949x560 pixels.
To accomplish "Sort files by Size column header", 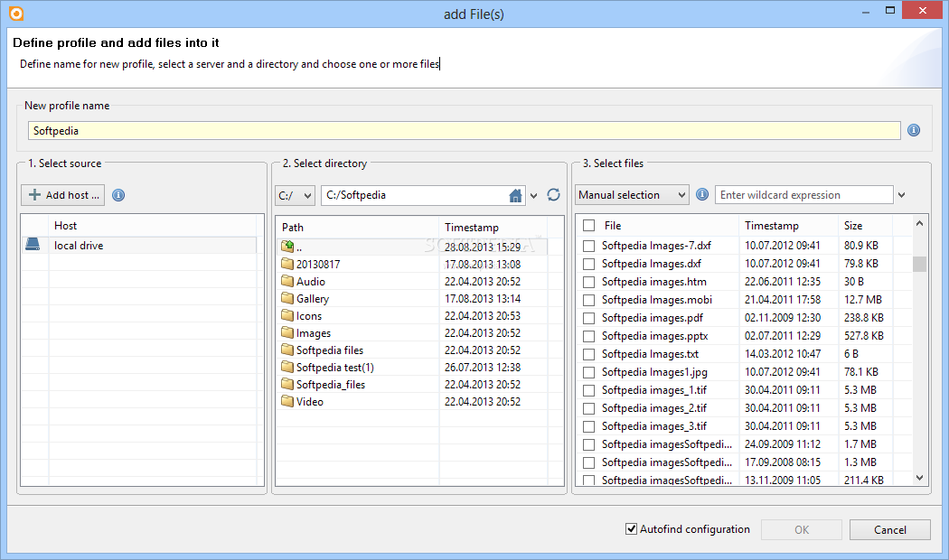I will [x=866, y=226].
